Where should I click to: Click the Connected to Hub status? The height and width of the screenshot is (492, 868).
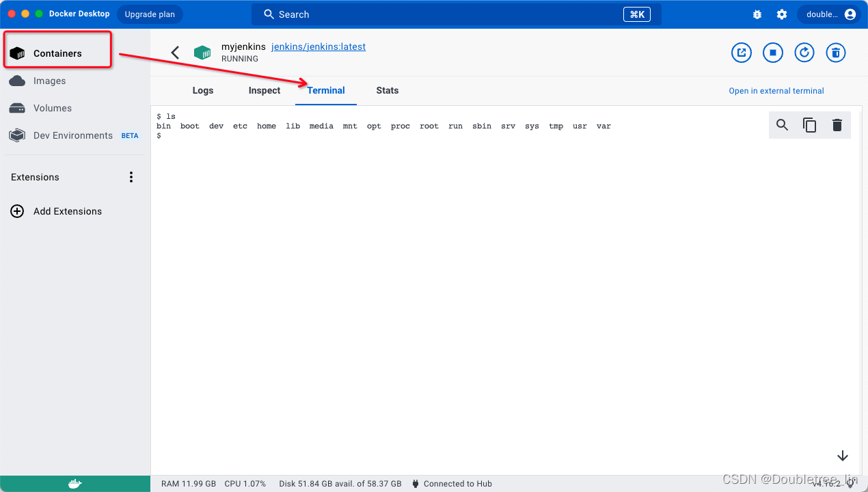point(458,484)
